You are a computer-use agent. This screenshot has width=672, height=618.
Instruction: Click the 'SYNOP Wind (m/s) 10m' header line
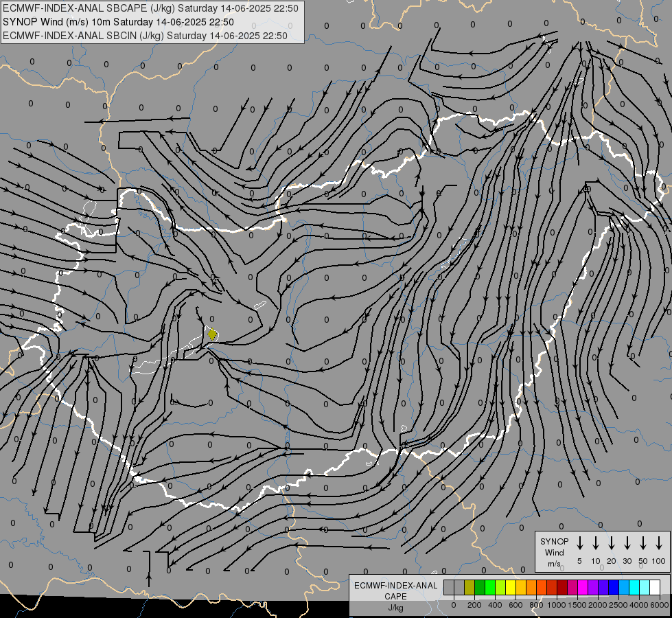[118, 22]
